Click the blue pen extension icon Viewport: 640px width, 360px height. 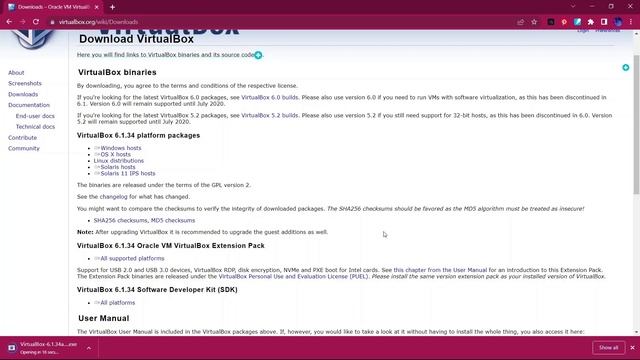point(577,22)
